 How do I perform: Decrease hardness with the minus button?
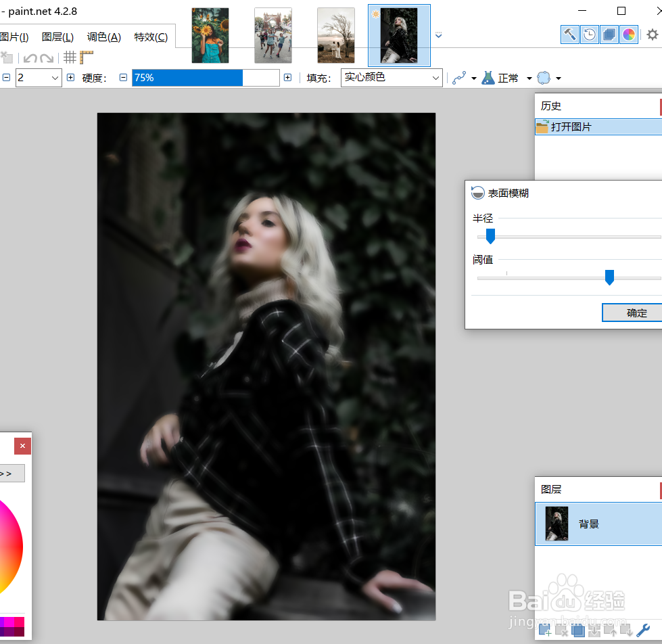(123, 78)
